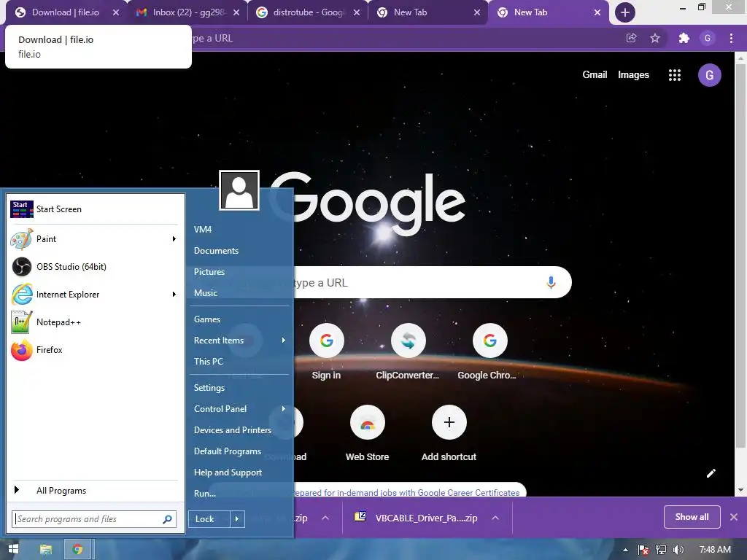The height and width of the screenshot is (560, 747).
Task: Open the Google Chro... shortcut tile
Action: [x=489, y=351]
